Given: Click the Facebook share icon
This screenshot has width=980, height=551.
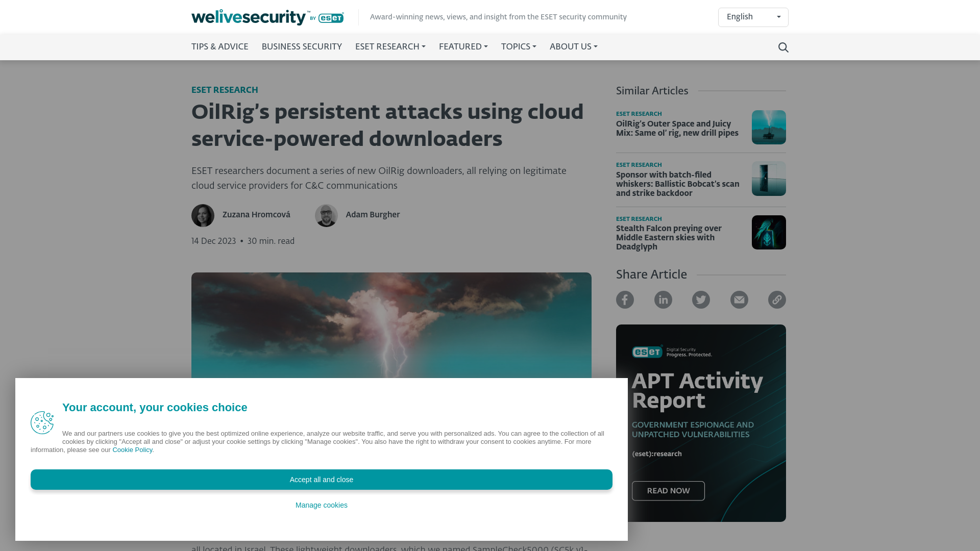Looking at the screenshot, I should 625,299.
